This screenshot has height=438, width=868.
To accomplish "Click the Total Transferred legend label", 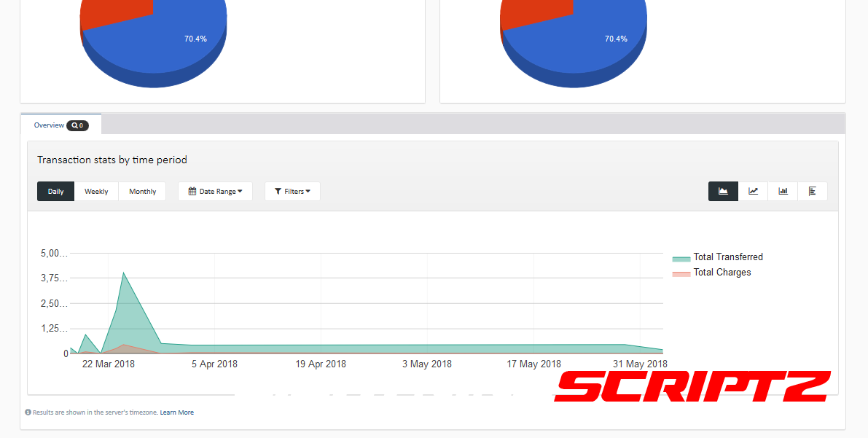I will pos(728,257).
